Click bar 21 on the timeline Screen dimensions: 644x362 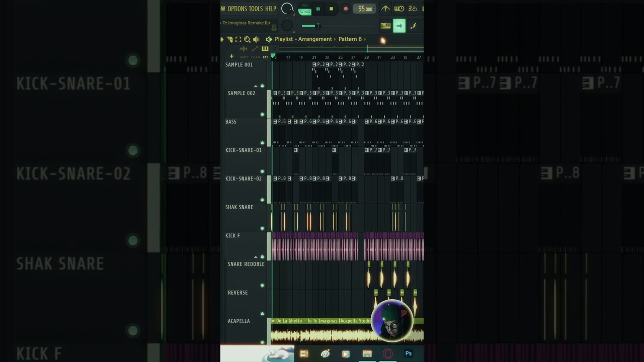click(x=314, y=57)
